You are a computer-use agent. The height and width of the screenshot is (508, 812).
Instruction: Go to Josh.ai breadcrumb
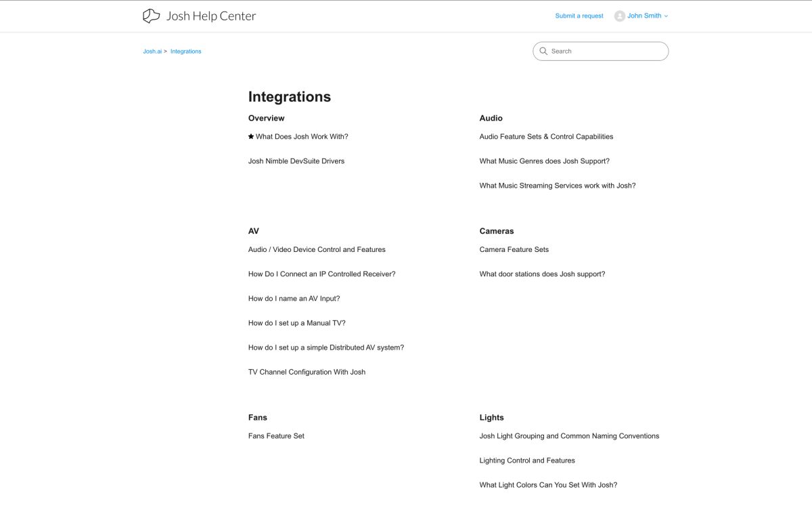pos(152,51)
